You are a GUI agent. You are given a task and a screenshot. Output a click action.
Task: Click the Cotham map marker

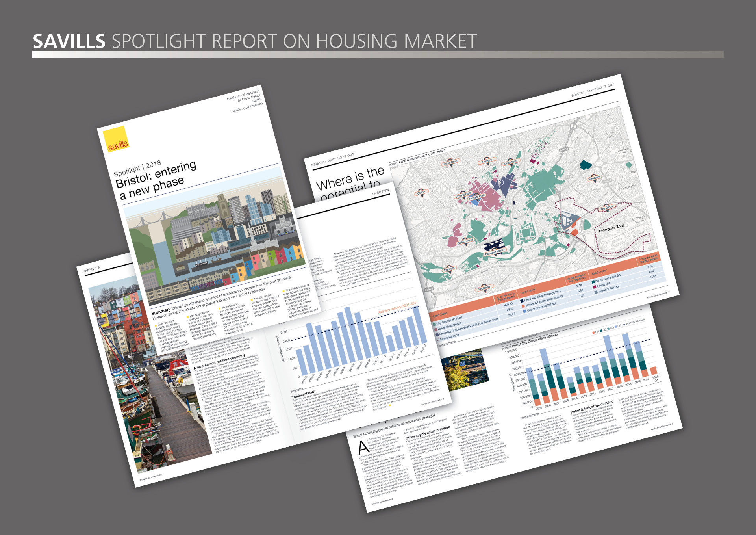tap(487, 161)
